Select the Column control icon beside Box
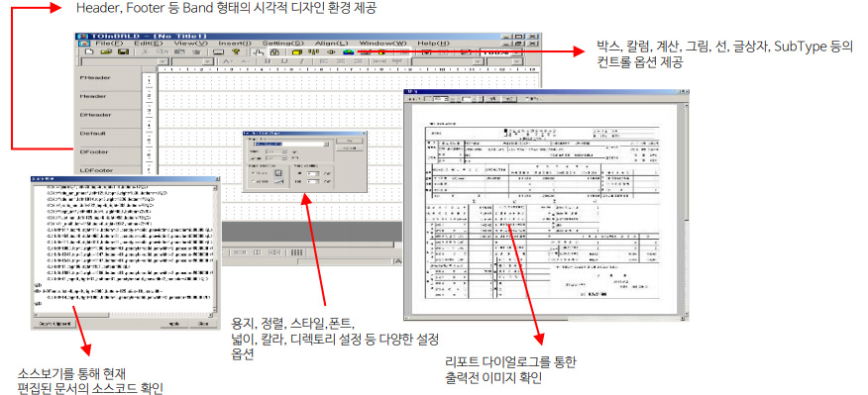The width and height of the screenshot is (868, 395). click(313, 52)
